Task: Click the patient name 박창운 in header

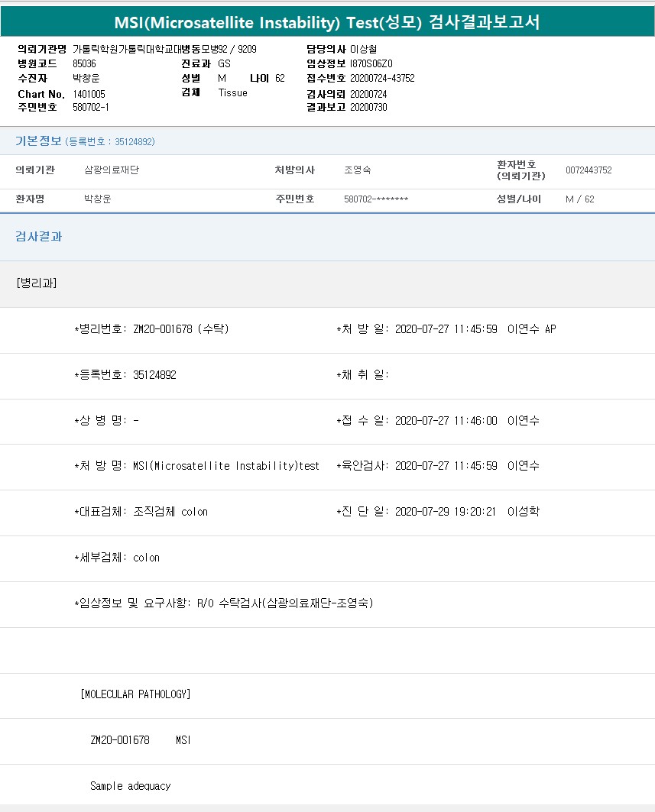Action: click(x=86, y=78)
